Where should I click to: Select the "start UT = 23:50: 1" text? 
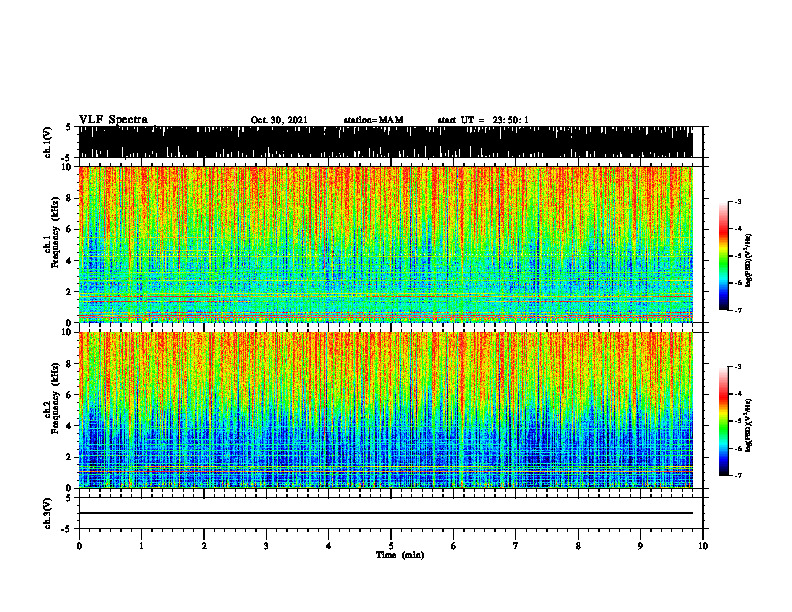(483, 120)
